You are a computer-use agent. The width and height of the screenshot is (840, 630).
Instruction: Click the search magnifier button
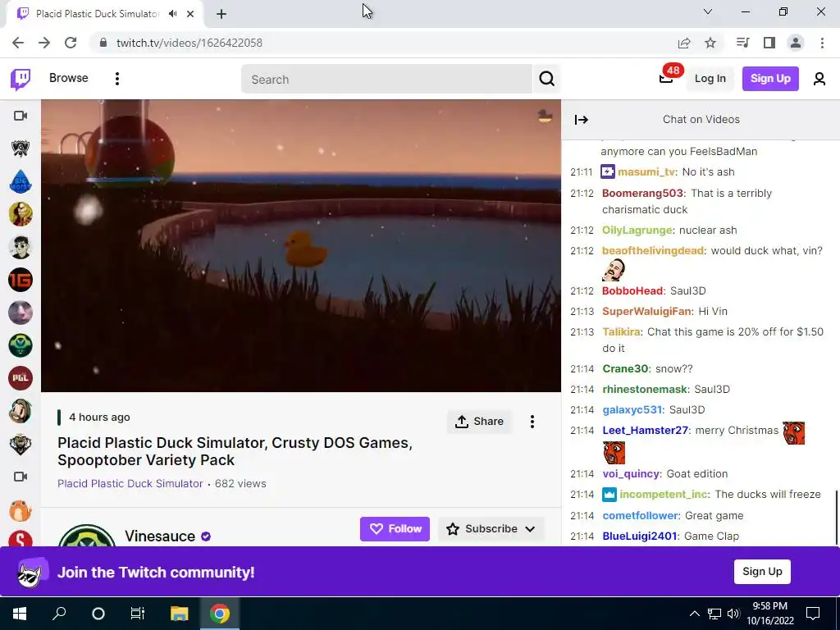(546, 80)
